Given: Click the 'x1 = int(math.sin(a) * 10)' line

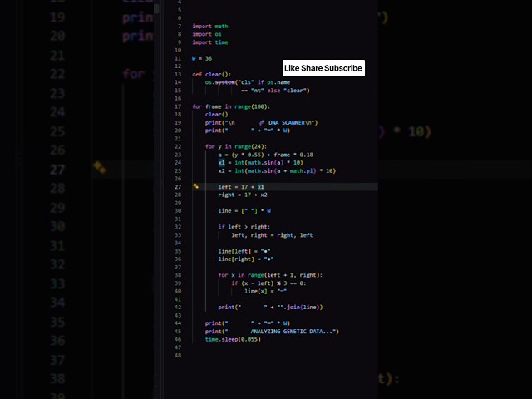Looking at the screenshot, I should coord(260,163).
